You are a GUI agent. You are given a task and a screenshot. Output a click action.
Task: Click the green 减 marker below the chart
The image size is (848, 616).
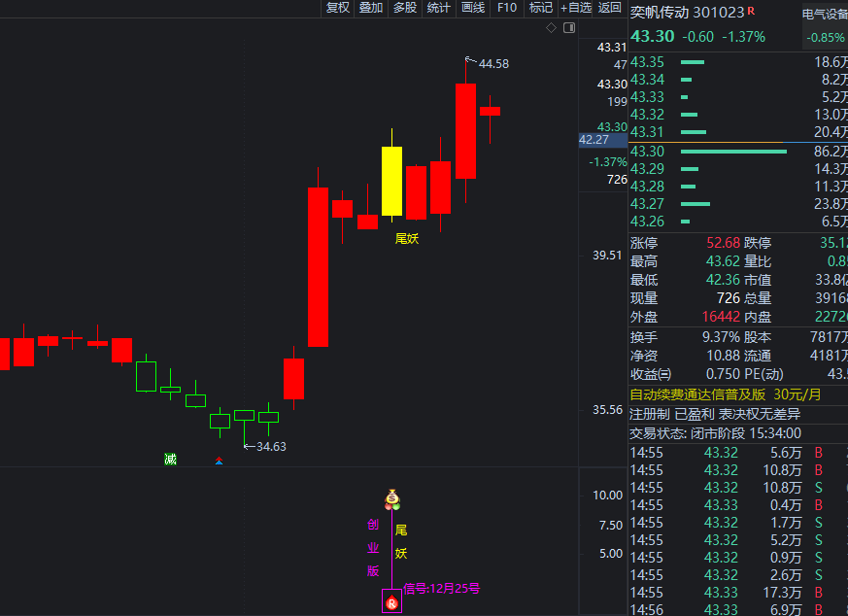coord(171,460)
